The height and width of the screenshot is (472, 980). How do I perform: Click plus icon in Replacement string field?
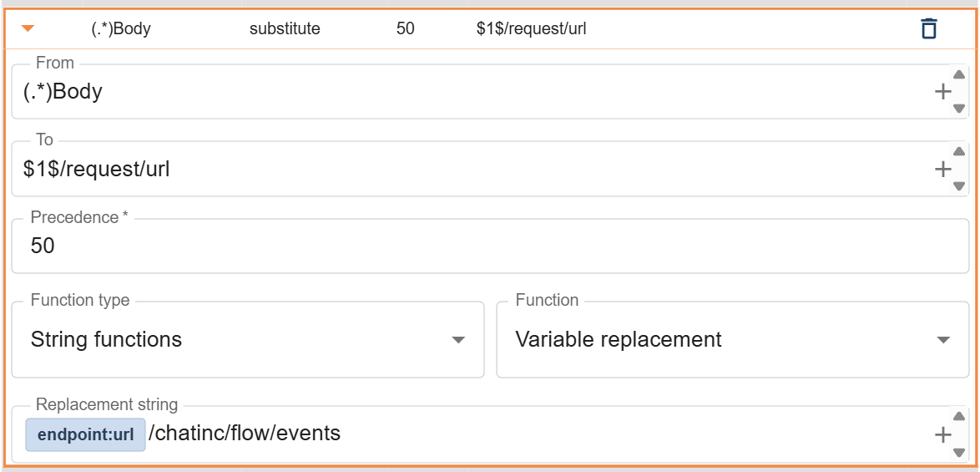[x=942, y=434]
